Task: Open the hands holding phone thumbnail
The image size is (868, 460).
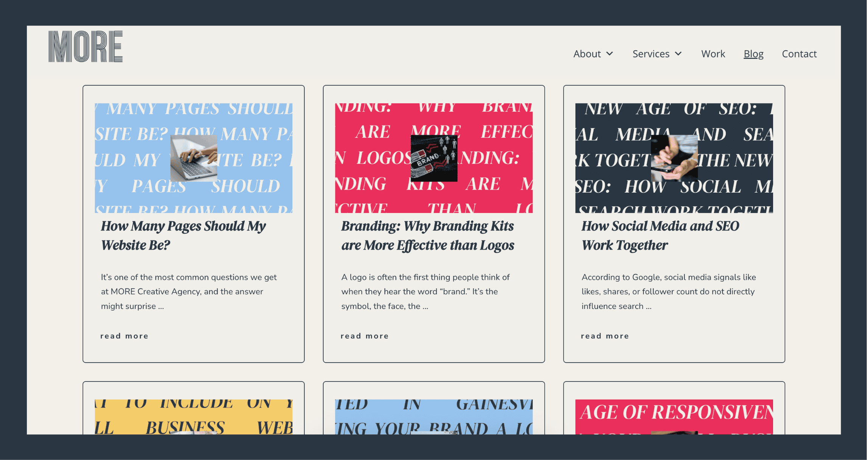Action: coord(674,158)
